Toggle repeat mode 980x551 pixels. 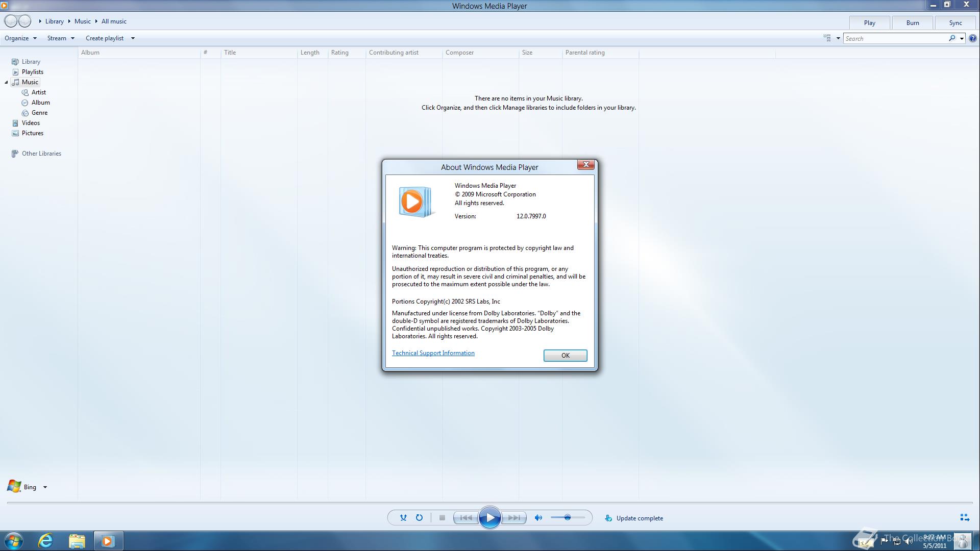coord(419,518)
